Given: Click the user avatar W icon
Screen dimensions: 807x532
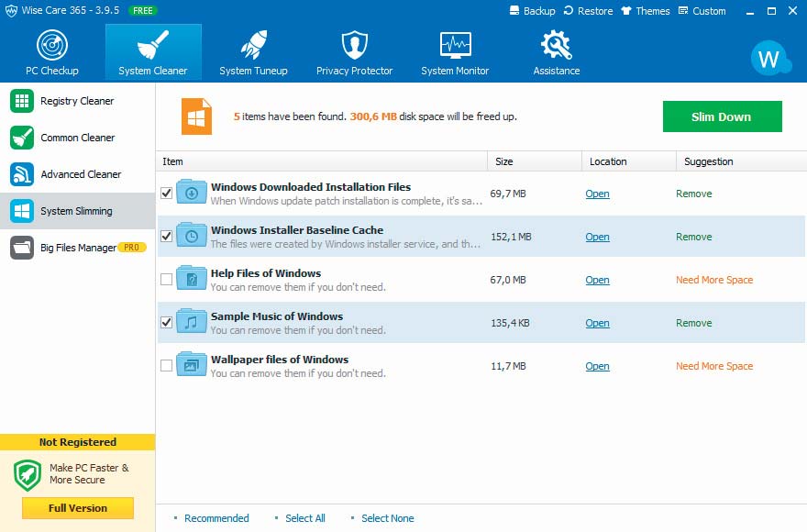Looking at the screenshot, I should (x=770, y=58).
